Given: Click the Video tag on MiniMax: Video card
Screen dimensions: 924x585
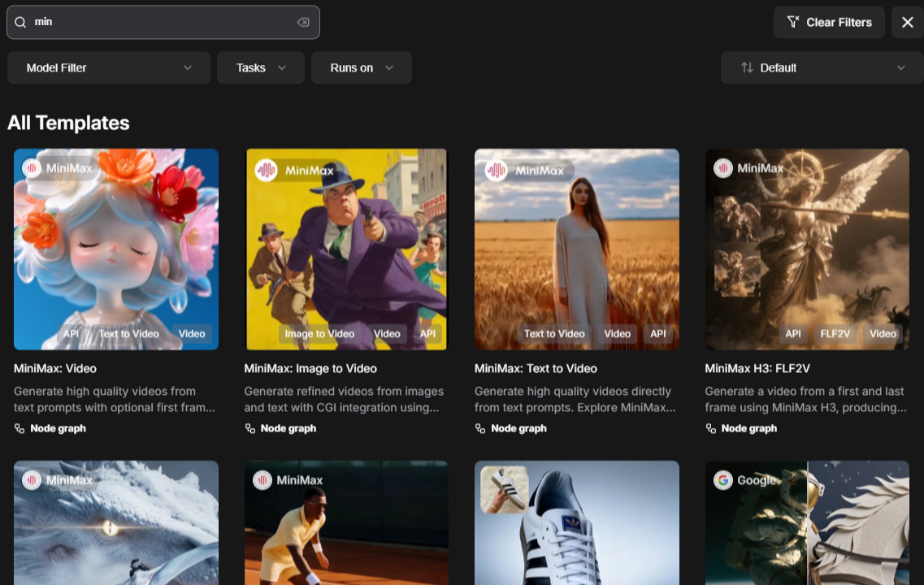Looking at the screenshot, I should tap(192, 334).
